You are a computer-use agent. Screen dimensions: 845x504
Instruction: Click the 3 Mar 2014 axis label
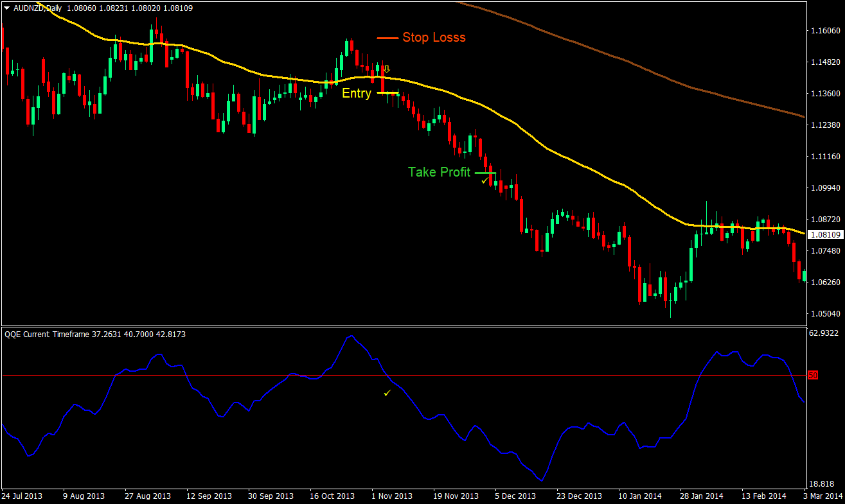point(823,496)
